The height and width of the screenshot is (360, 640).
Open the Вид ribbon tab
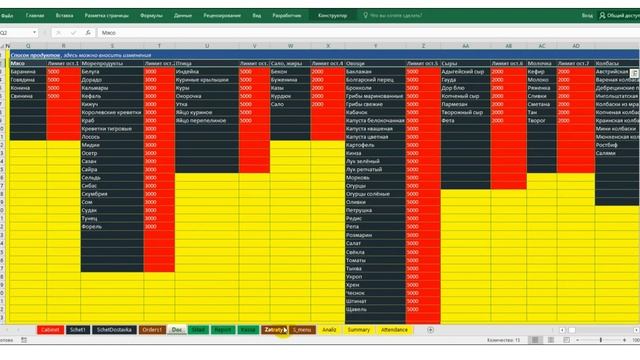256,16
